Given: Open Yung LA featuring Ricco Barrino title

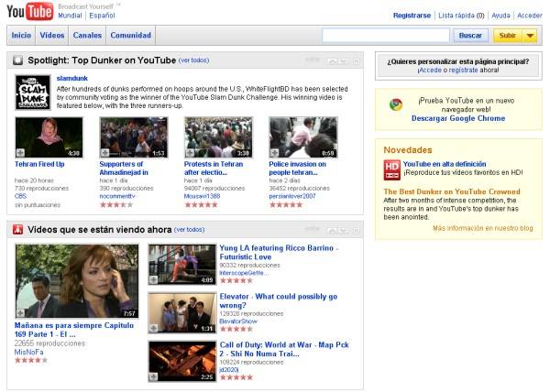Looking at the screenshot, I should (279, 252).
